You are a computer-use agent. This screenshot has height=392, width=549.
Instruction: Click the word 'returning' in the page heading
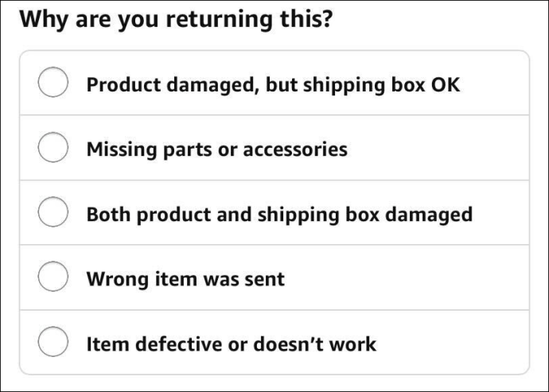(219, 21)
